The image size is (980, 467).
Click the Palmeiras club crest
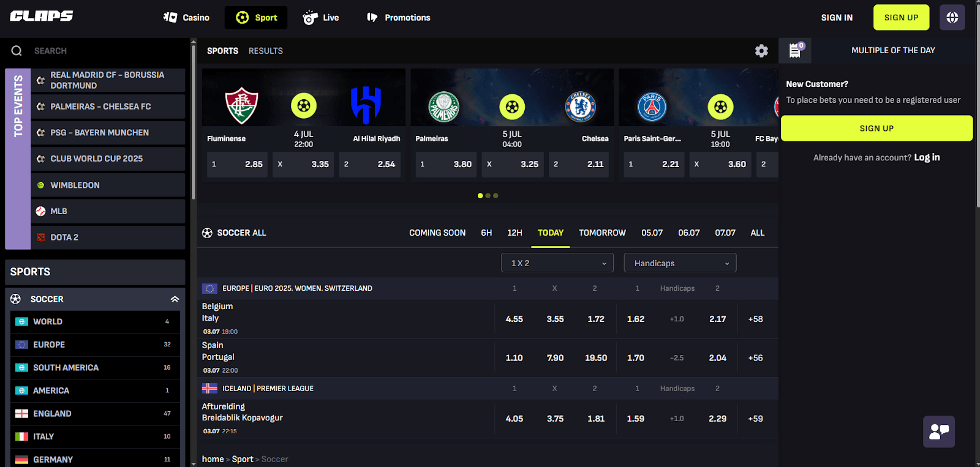pyautogui.click(x=444, y=107)
